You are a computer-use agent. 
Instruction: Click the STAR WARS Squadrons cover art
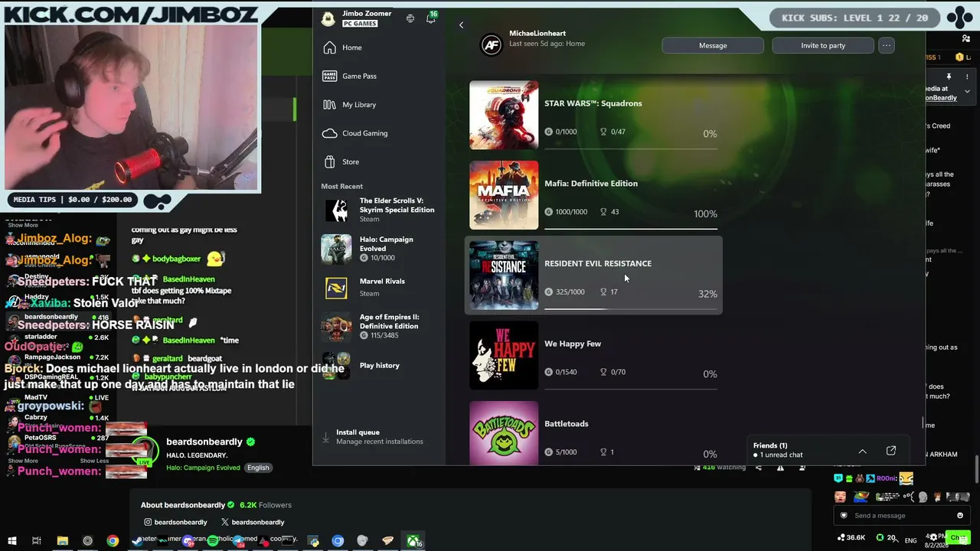(504, 115)
